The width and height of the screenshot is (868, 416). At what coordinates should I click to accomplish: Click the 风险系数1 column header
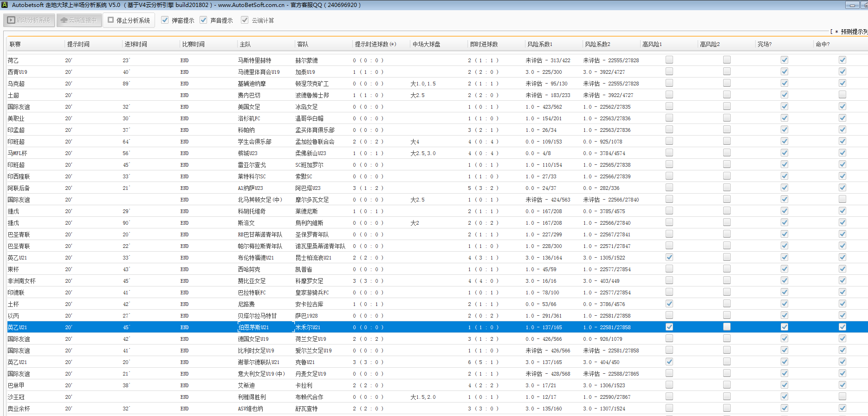click(540, 44)
